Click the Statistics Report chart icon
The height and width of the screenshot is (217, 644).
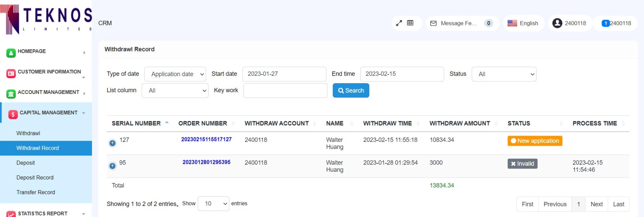(11, 214)
